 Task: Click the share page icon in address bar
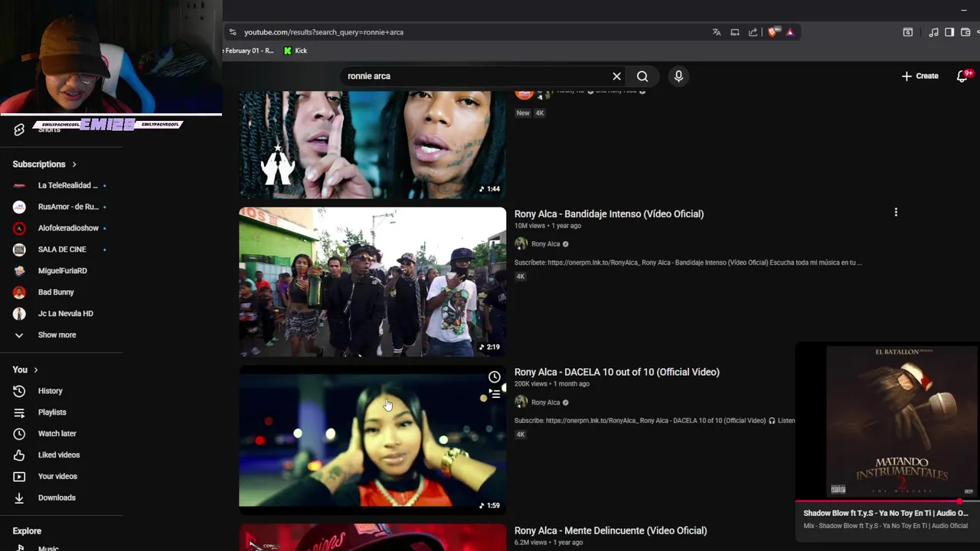pyautogui.click(x=753, y=32)
